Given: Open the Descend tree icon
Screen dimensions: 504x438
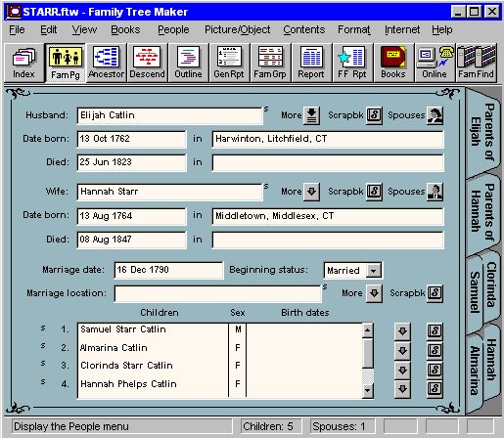Looking at the screenshot, I should pyautogui.click(x=147, y=63).
